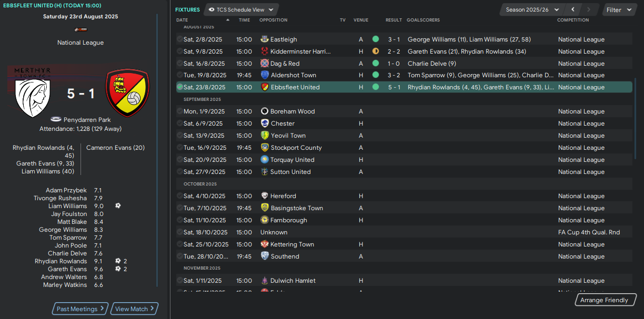Toggle the selection circle on Ebbsfleet United row

pos(179,87)
